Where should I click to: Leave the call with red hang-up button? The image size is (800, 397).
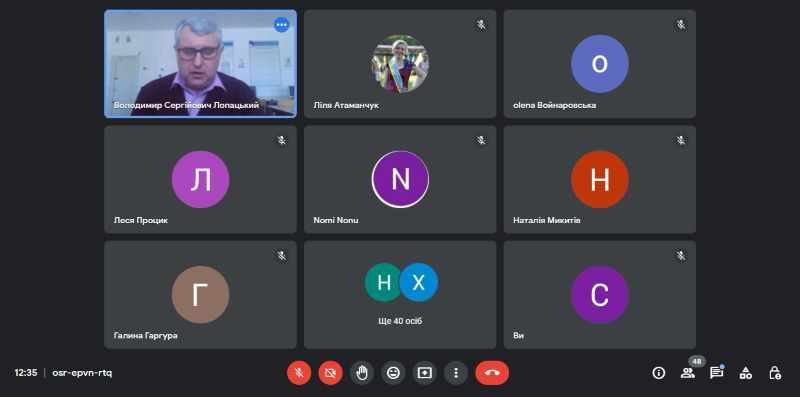pos(492,373)
